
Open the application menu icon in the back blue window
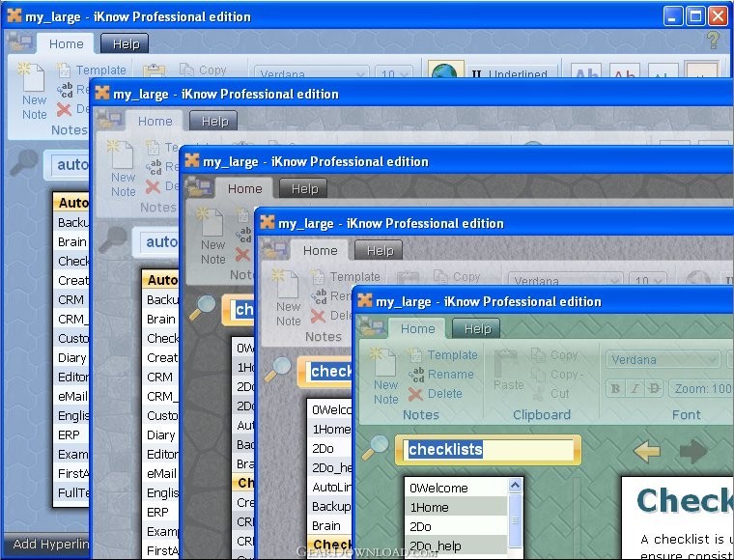[x=19, y=42]
